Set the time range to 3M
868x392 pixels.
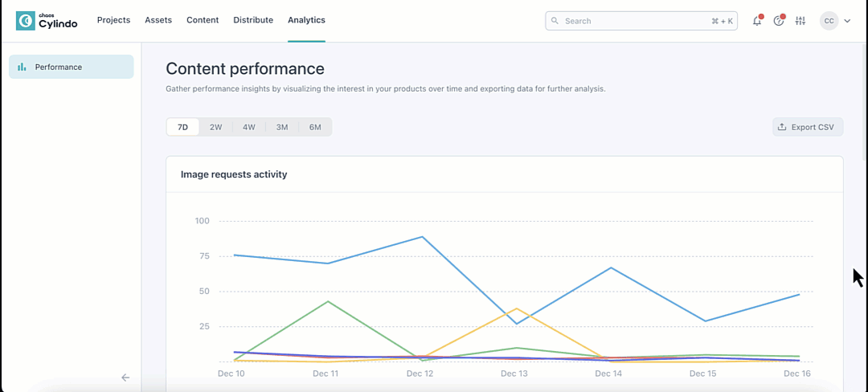click(282, 127)
